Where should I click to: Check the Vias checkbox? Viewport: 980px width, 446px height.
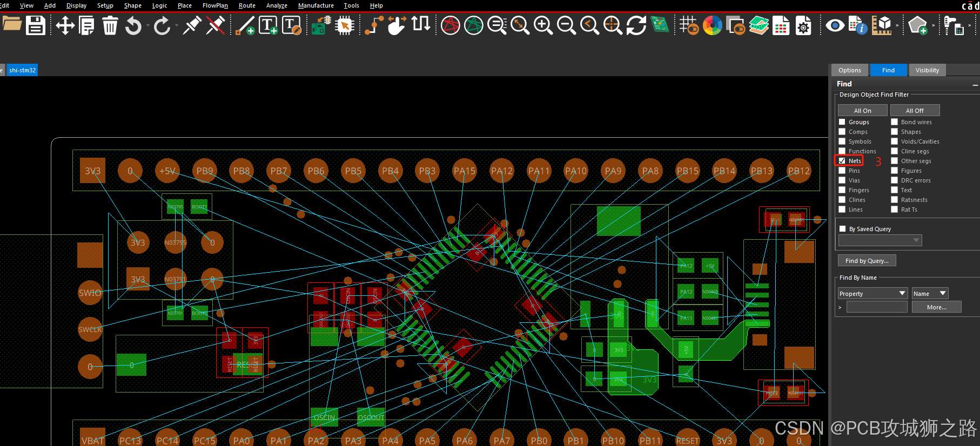click(842, 180)
